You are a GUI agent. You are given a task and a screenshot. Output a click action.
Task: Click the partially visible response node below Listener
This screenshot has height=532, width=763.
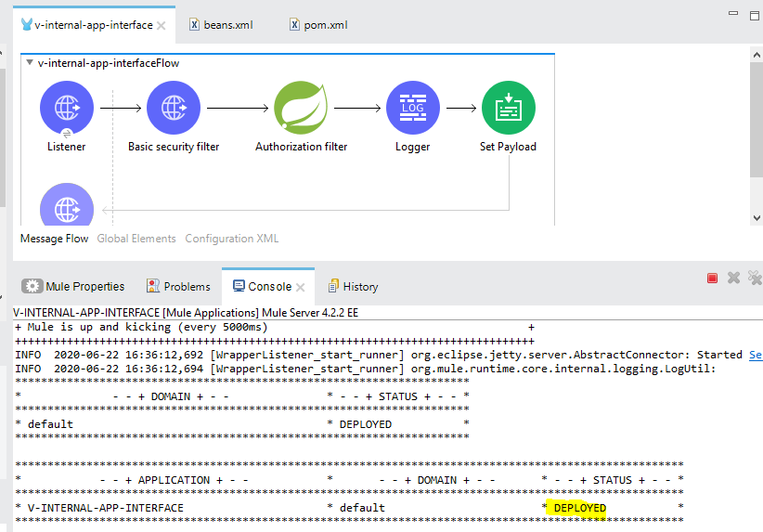tap(66, 205)
